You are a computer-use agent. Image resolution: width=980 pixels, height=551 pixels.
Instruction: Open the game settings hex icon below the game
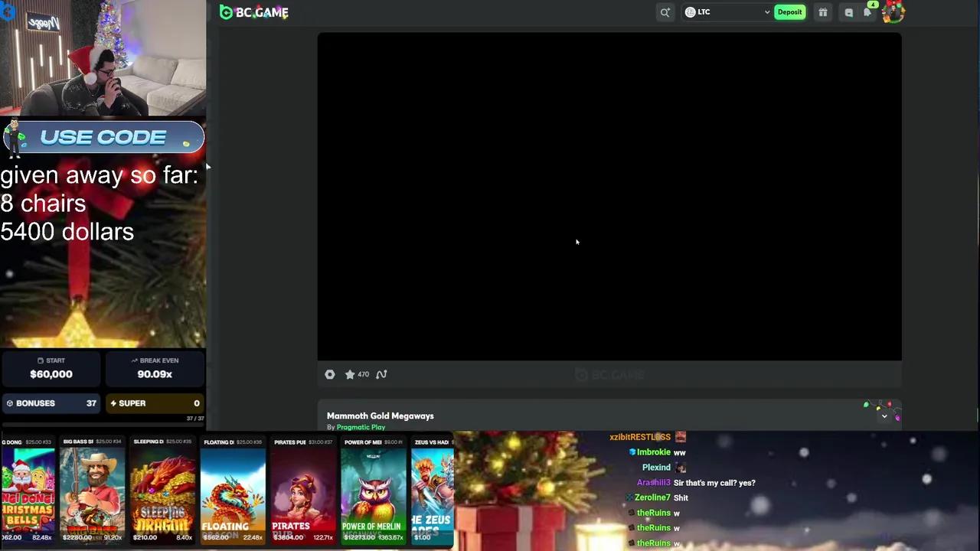[330, 374]
